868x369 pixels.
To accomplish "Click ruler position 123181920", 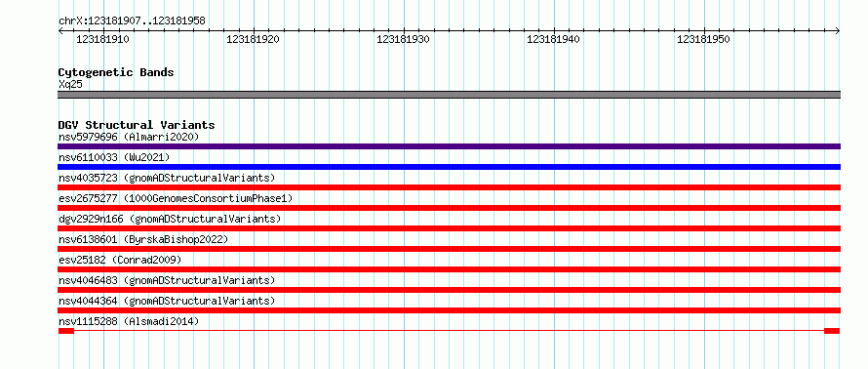I will pos(253,39).
